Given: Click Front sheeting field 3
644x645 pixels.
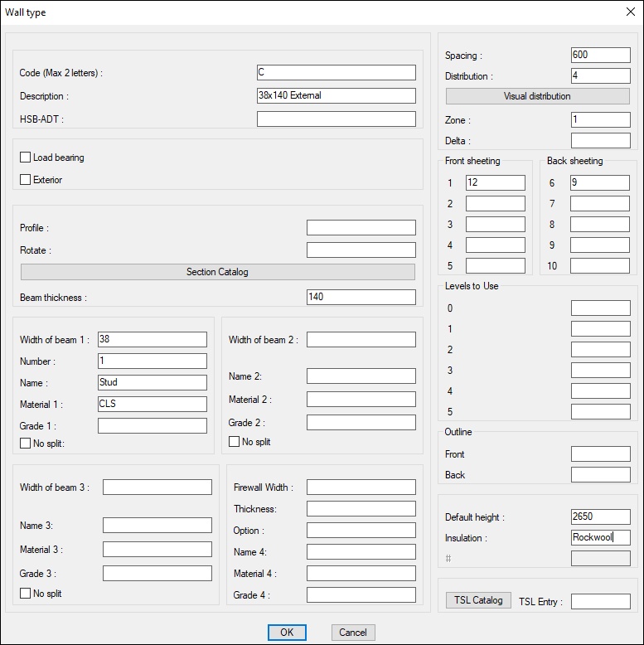Looking at the screenshot, I should (x=495, y=224).
